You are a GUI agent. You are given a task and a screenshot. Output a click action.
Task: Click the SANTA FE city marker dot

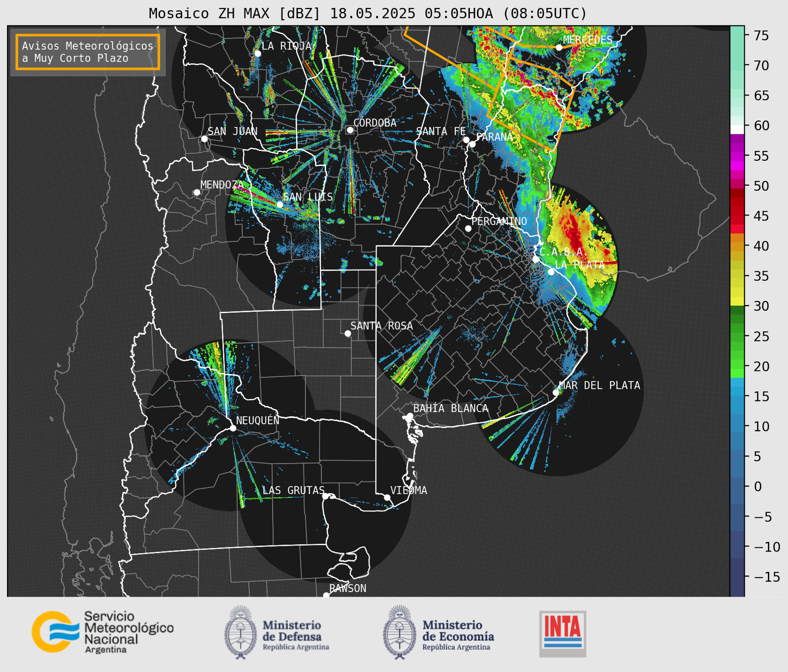466,140
